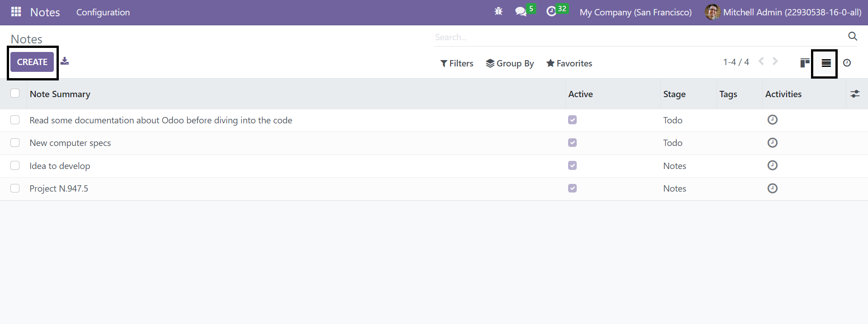Click the search magnifier icon
The width and height of the screenshot is (868, 324).
[853, 37]
